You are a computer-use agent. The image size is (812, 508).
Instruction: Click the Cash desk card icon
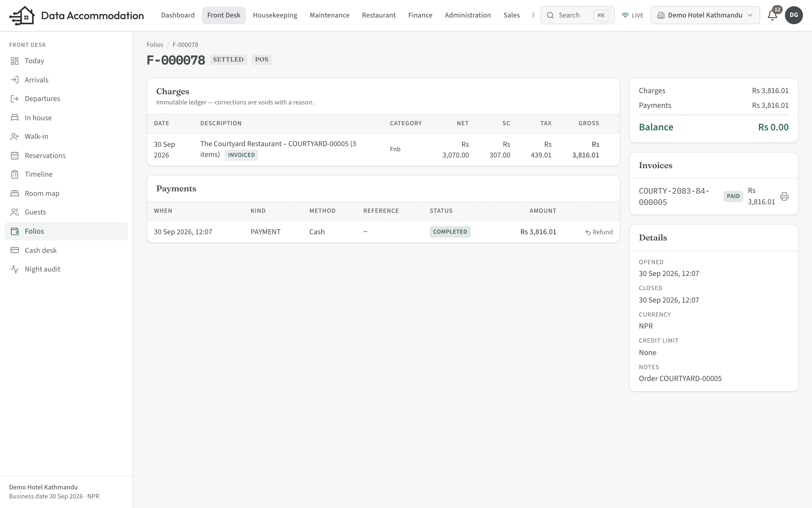(14, 250)
